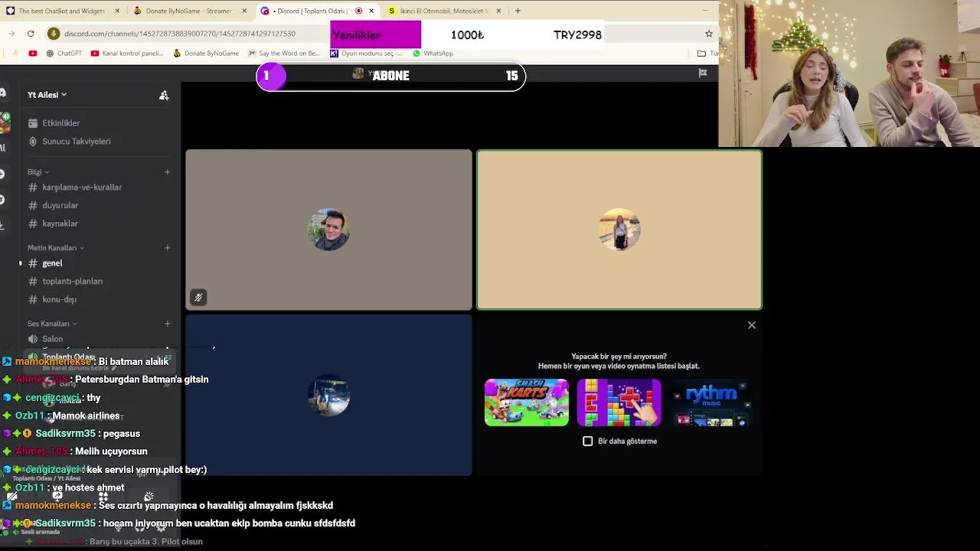Open the genel text channel
The width and height of the screenshot is (980, 551).
click(x=52, y=263)
